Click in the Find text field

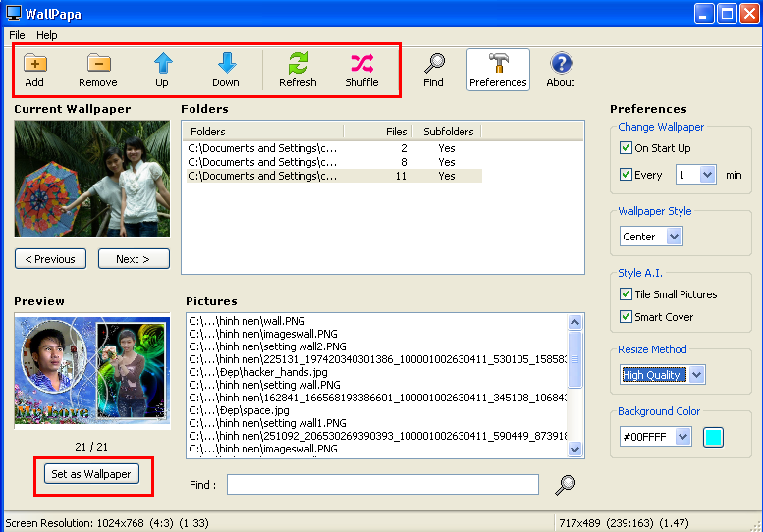coord(382,485)
